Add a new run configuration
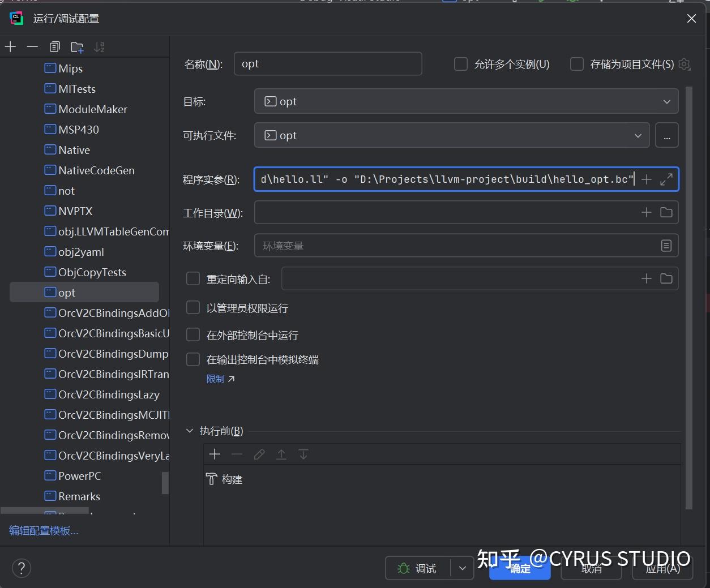Viewport: 710px width, 588px height. coord(10,46)
